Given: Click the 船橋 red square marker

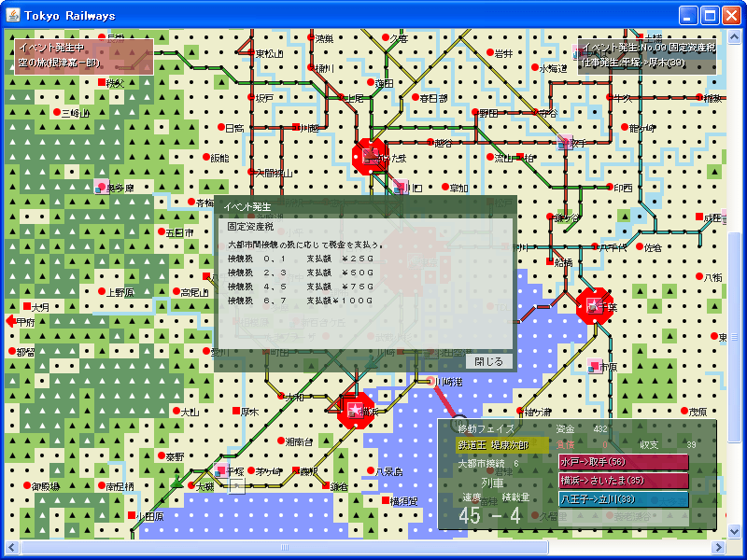Looking at the screenshot, I should 550,261.
